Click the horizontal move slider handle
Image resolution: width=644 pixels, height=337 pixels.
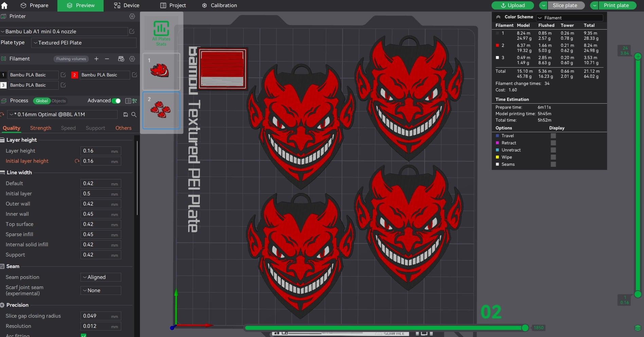tap(525, 328)
